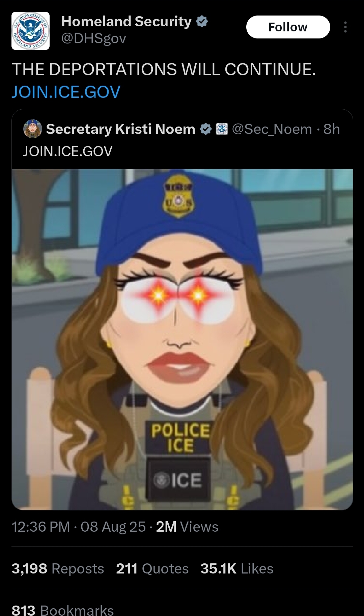Click the Follow button

coord(288,27)
